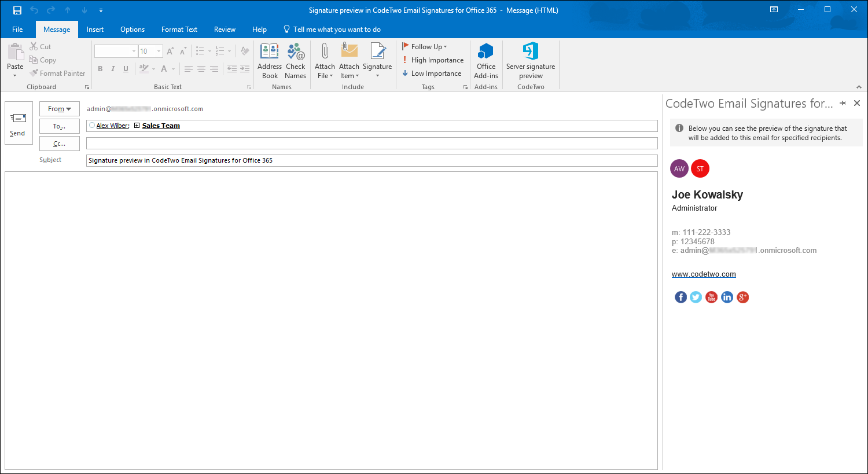This screenshot has height=474, width=868.
Task: Click the Cut scissors command
Action: click(41, 47)
